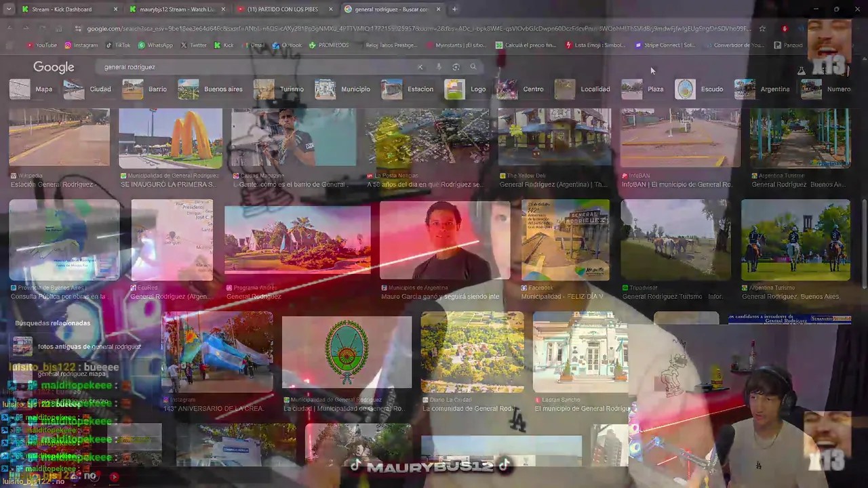The image size is (868, 488).
Task: Start voice search with the microphone icon
Action: 439,67
